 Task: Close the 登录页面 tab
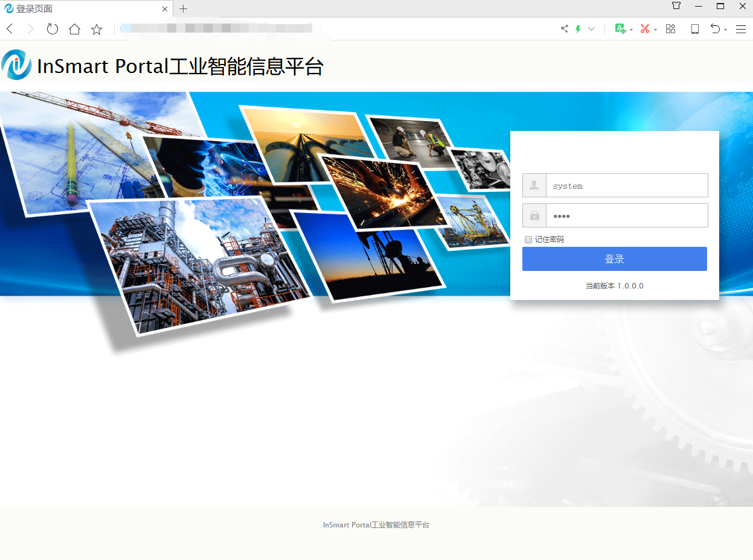pyautogui.click(x=165, y=8)
